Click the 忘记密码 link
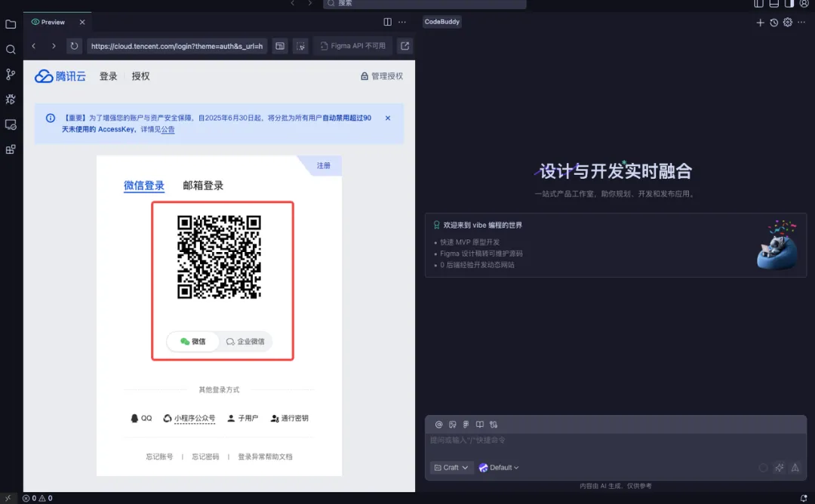 [205, 456]
